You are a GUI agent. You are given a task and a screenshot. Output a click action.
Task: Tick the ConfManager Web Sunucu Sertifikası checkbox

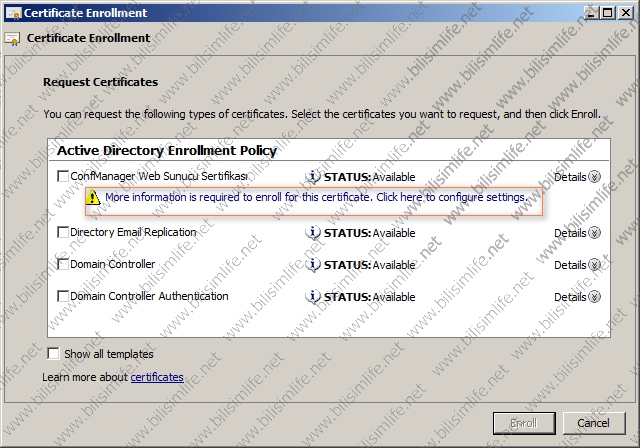click(x=63, y=176)
